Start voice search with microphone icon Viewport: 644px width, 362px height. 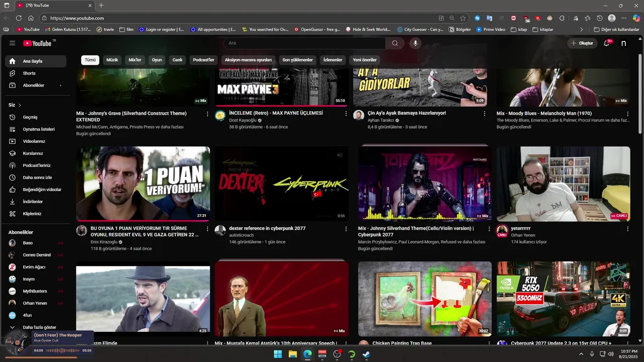tap(415, 43)
